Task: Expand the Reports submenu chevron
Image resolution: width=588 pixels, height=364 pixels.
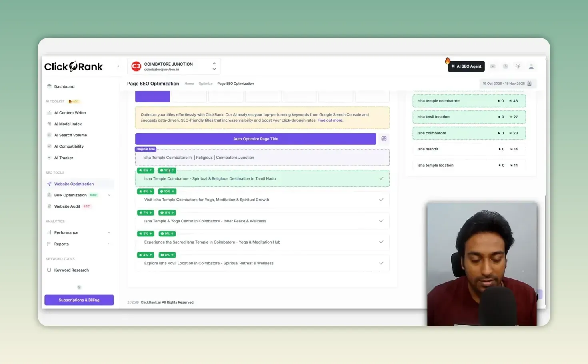Action: pos(109,244)
